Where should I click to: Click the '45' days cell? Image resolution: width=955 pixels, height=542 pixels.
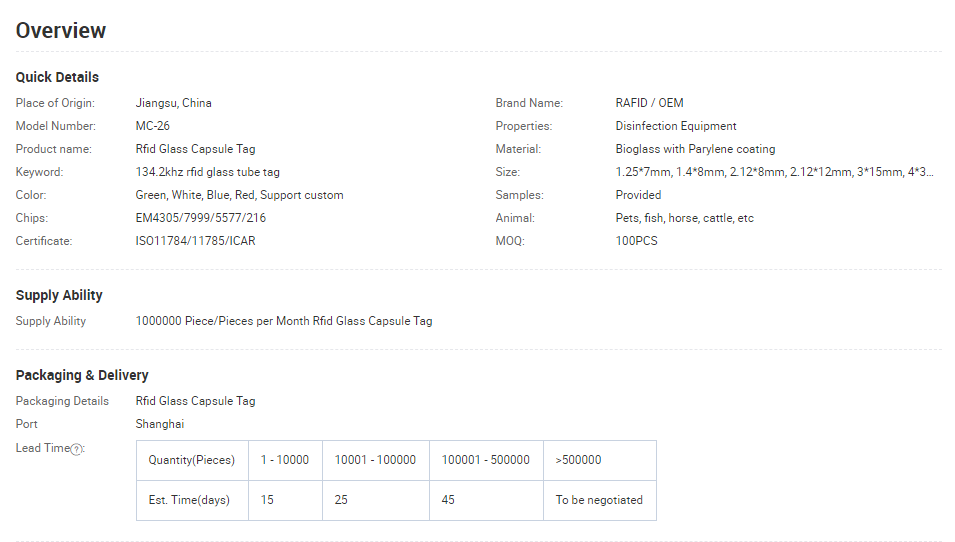click(486, 500)
